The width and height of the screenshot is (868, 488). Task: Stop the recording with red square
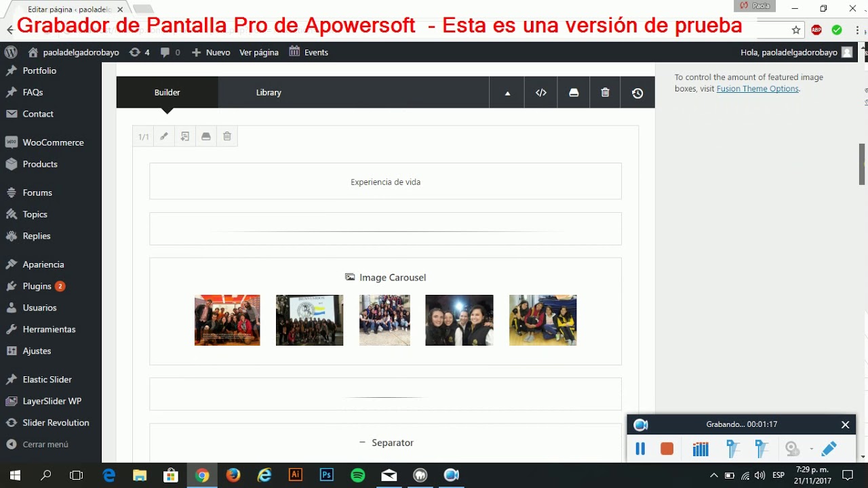tap(667, 449)
